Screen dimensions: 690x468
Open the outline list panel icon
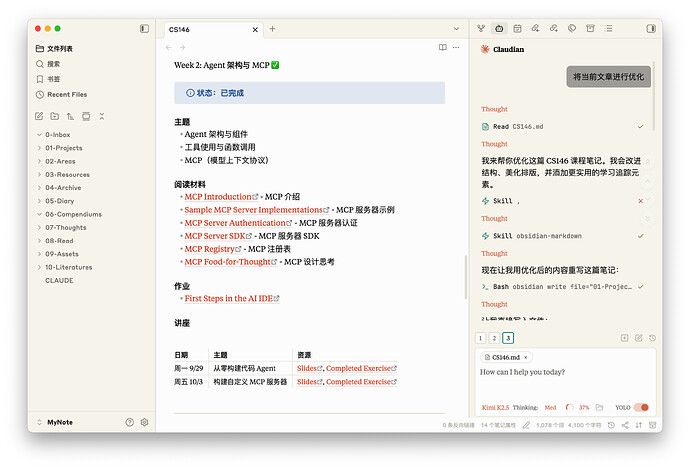pos(609,29)
